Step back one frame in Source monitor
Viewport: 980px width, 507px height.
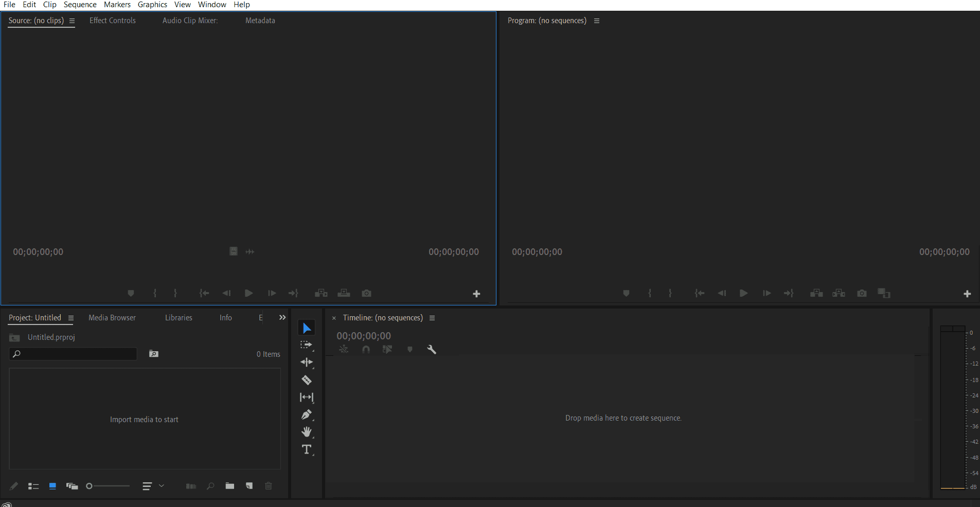point(226,293)
